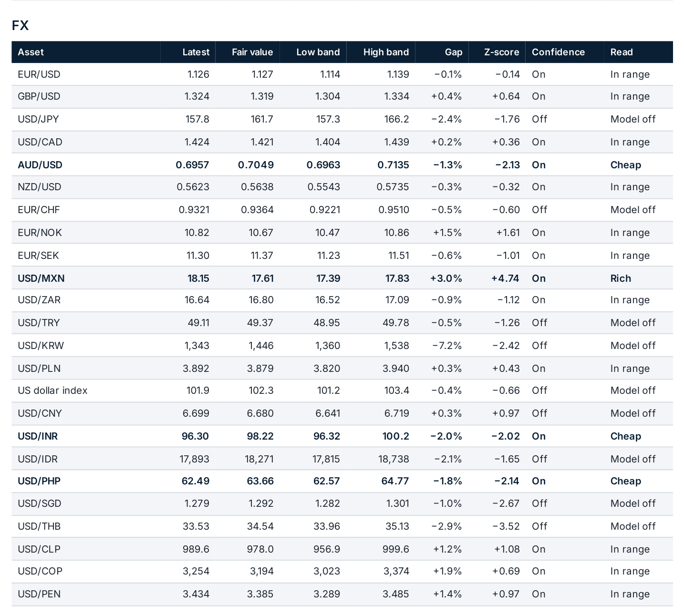The image size is (684, 616).
Task: Click USD/KRW gap value −7.2%
Action: click(447, 346)
